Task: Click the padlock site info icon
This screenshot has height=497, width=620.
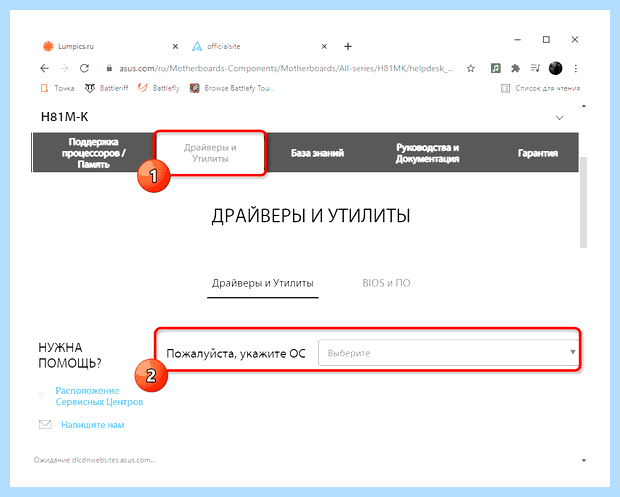Action: pyautogui.click(x=110, y=68)
